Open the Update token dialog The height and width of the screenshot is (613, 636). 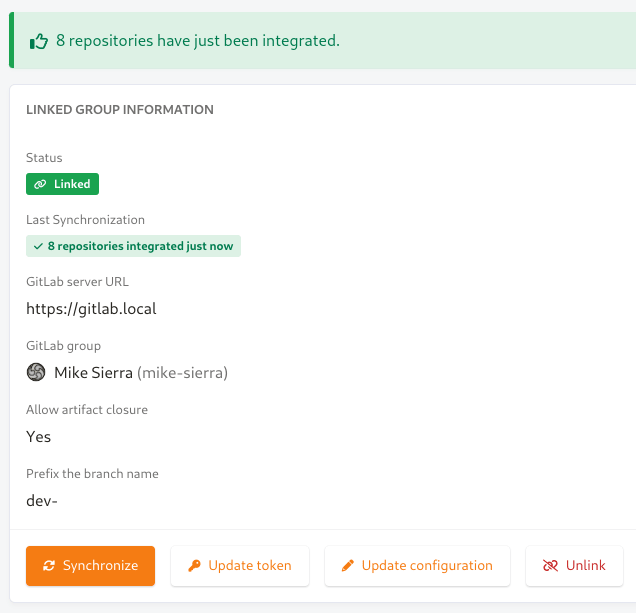click(240, 566)
